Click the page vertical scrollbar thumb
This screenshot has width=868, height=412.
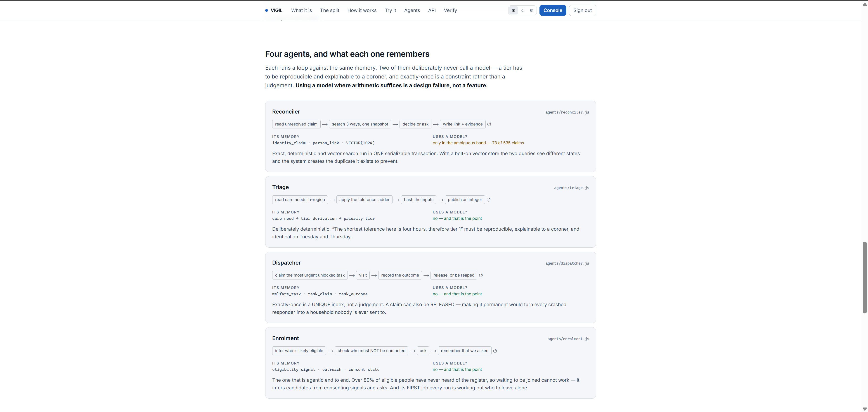point(864,277)
